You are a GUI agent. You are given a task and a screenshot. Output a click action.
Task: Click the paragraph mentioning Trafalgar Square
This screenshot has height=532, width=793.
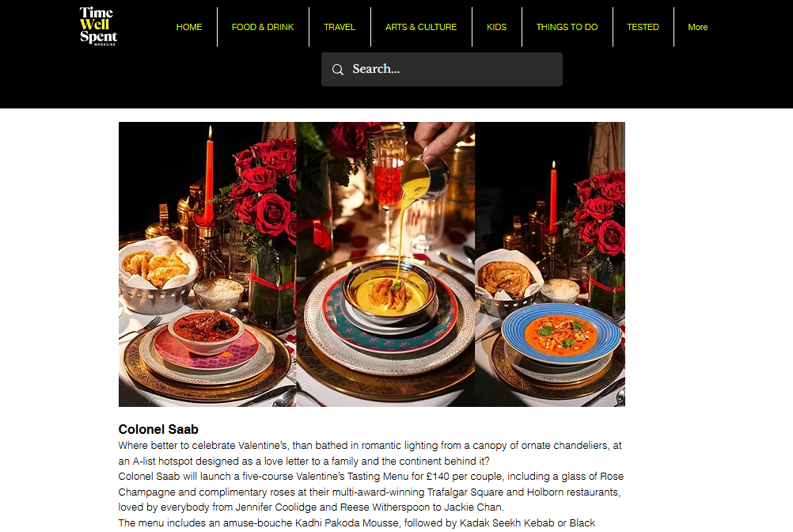370,492
